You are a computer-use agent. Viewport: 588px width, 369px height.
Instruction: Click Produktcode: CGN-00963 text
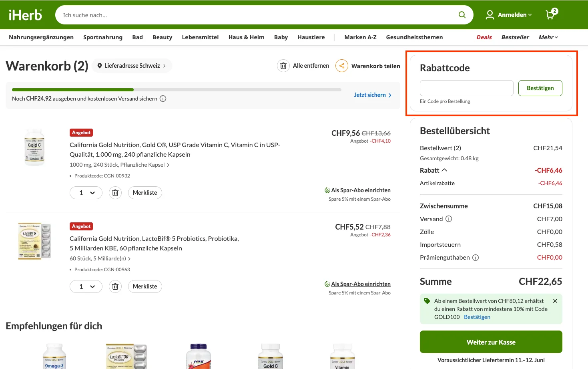tap(102, 270)
